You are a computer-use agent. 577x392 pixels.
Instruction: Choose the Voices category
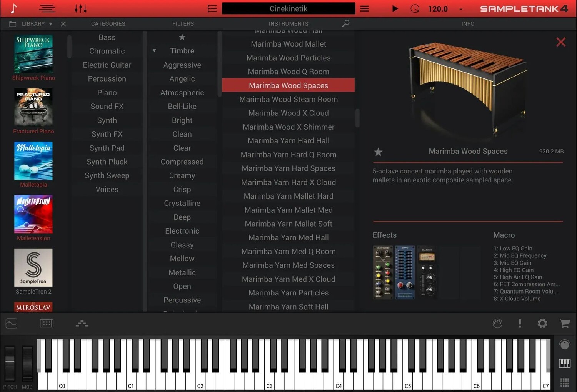107,190
